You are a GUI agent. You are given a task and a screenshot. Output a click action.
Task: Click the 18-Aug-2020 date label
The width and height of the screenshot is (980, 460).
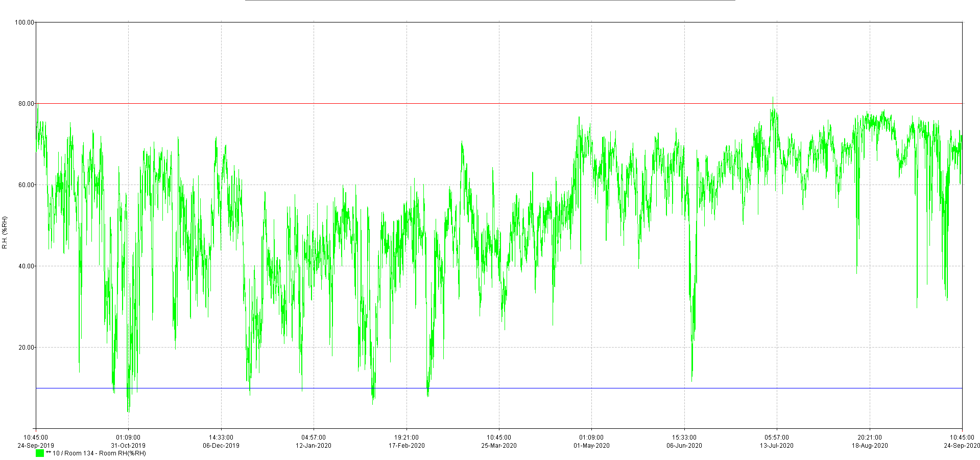point(870,446)
